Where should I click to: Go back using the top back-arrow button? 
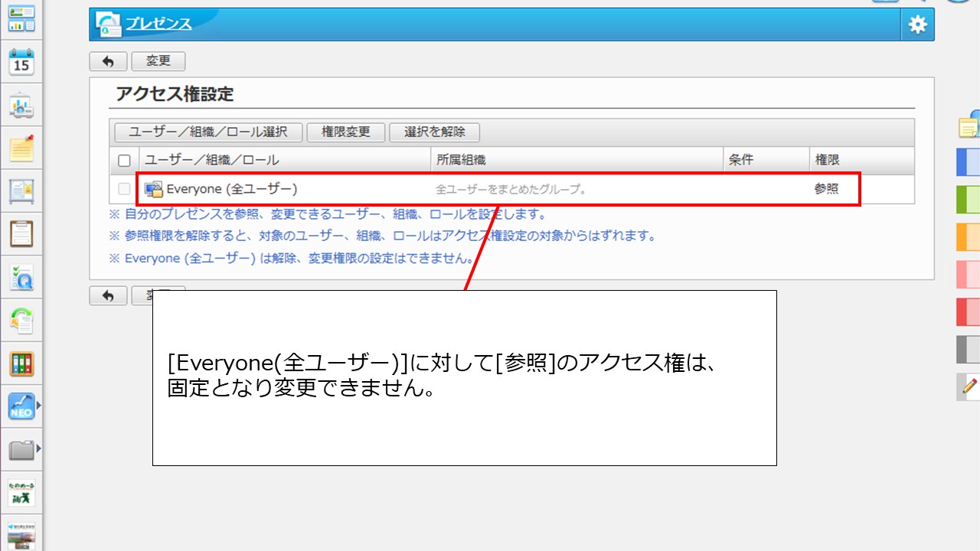[x=108, y=61]
